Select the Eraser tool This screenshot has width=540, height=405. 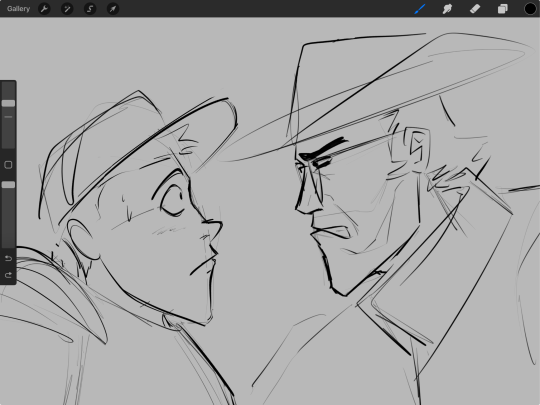475,9
